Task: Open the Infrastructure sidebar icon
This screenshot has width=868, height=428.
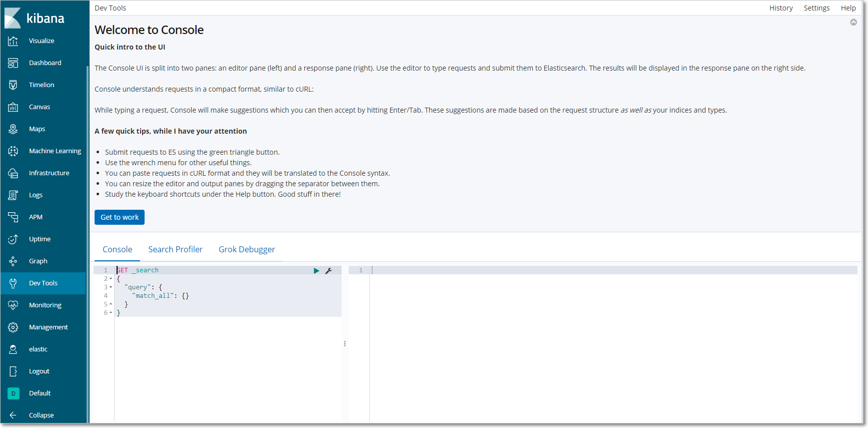Action: tap(13, 173)
